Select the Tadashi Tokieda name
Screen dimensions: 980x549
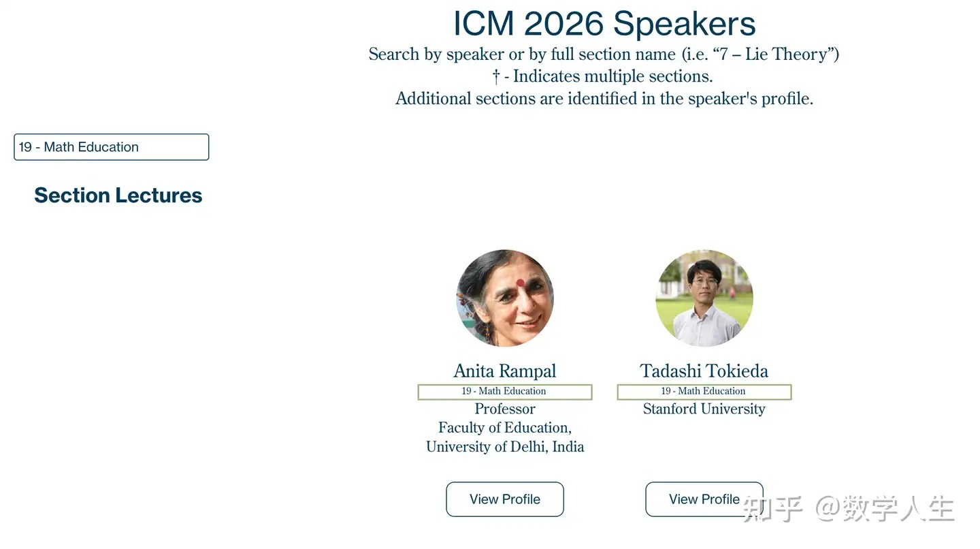pos(704,371)
